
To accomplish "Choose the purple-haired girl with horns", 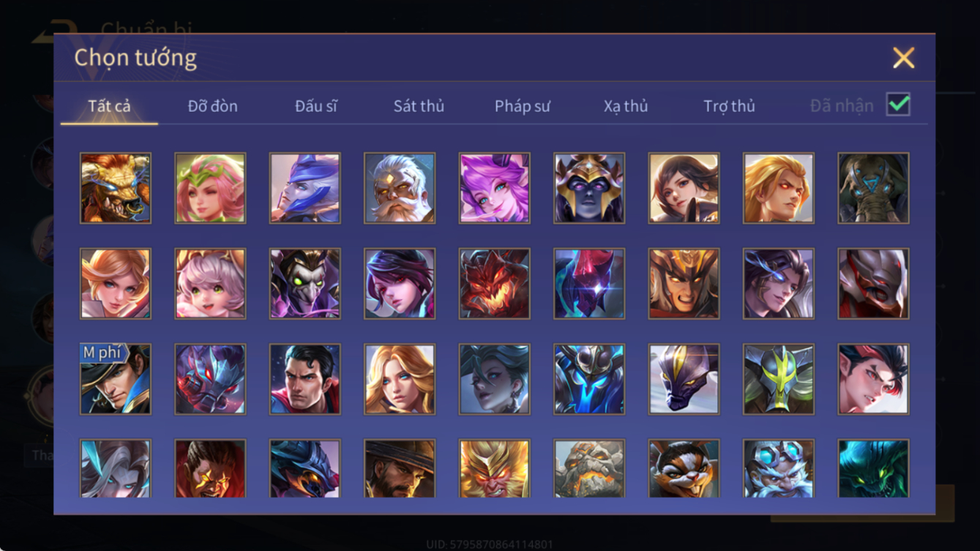I will (494, 188).
